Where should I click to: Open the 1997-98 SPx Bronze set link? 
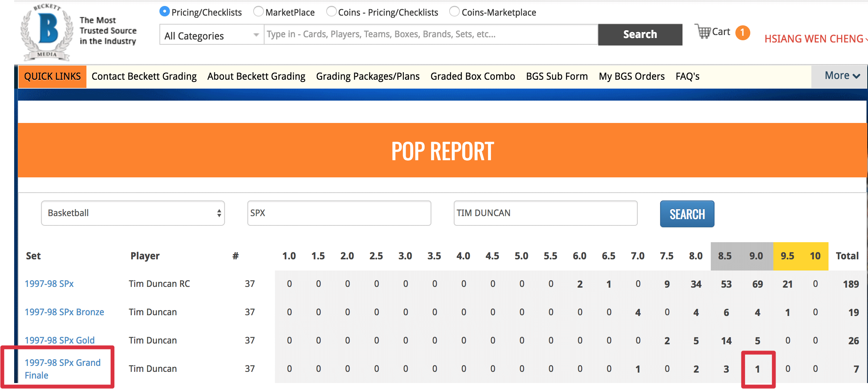[64, 312]
